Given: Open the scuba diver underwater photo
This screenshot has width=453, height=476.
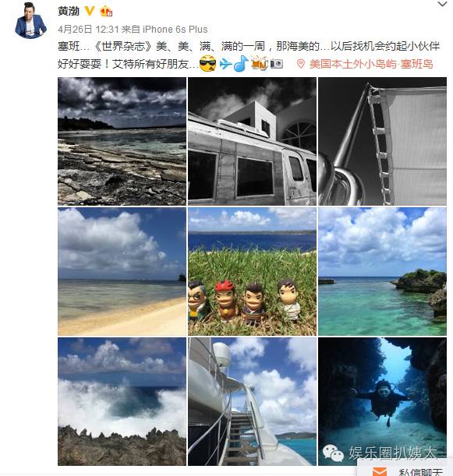Looking at the screenshot, I should pyautogui.click(x=383, y=402).
